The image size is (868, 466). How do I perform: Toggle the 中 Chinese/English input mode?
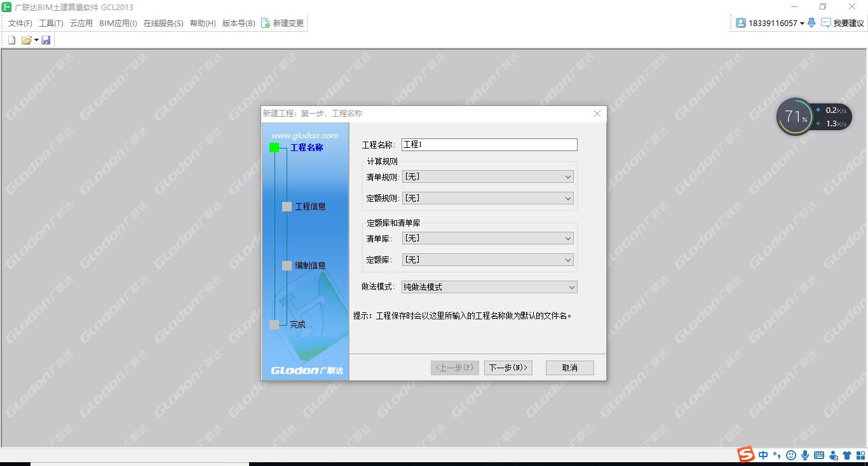click(x=763, y=455)
